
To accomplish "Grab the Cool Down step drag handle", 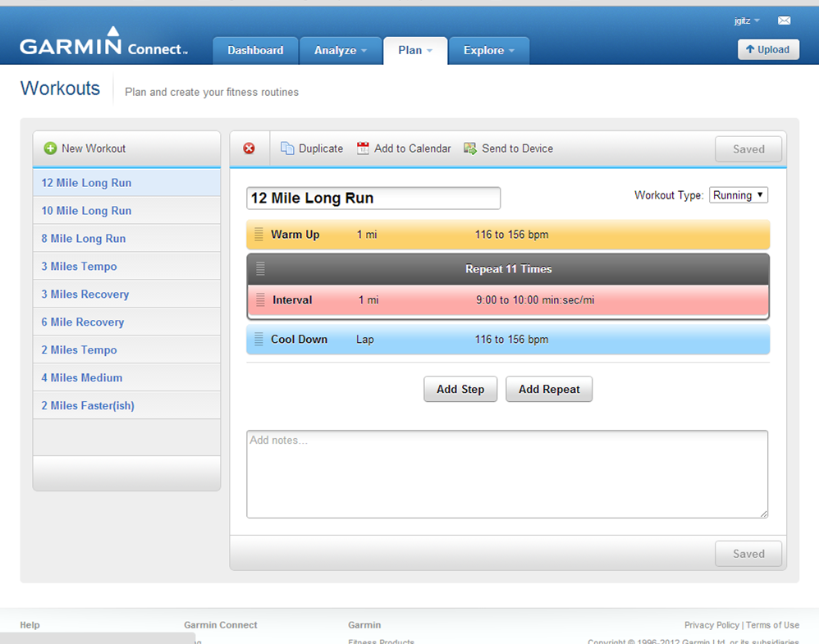I will 259,339.
